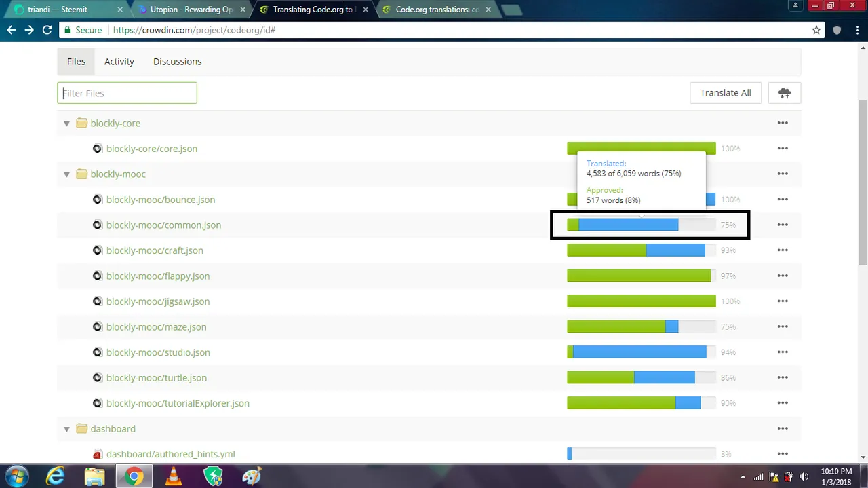Open options menu for blockly-mooc folder

point(783,174)
